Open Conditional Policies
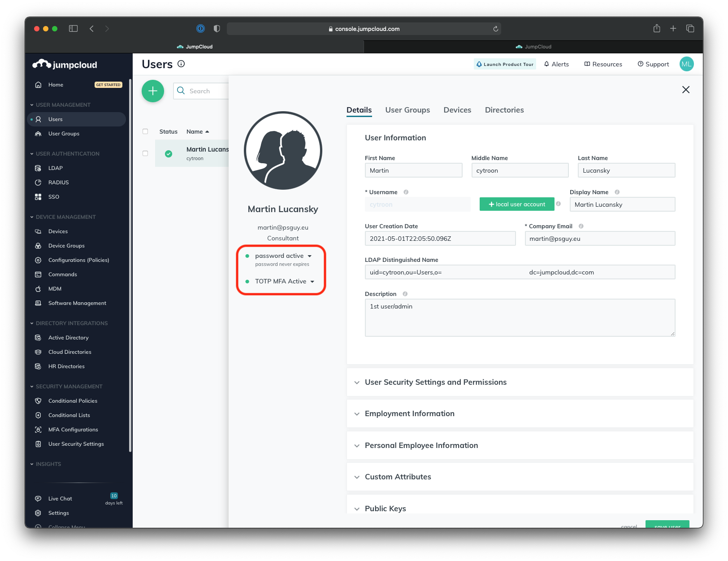Image resolution: width=728 pixels, height=561 pixels. point(73,401)
